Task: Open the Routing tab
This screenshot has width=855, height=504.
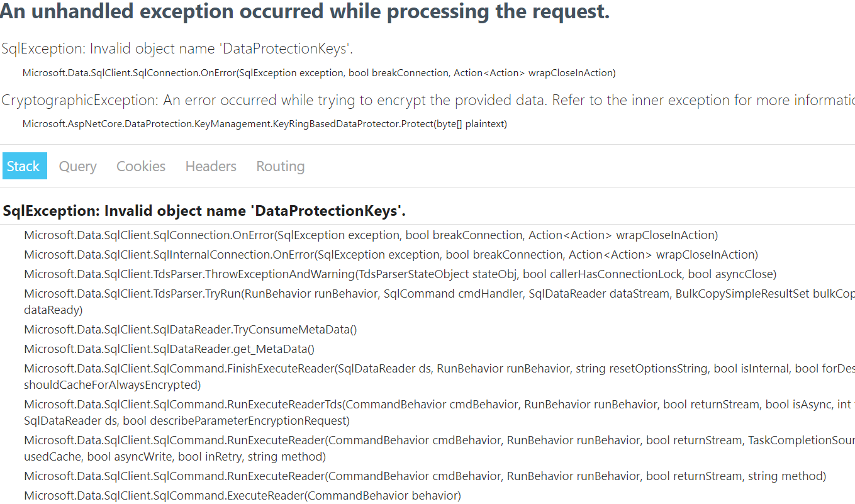Action: tap(280, 166)
